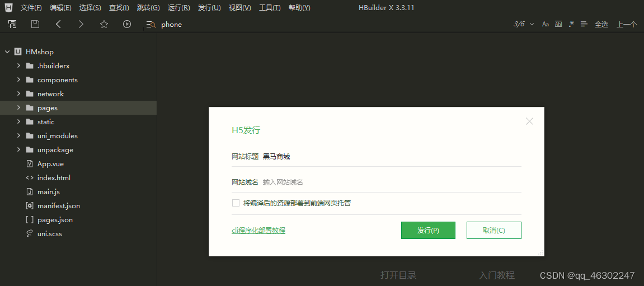Toggle case-sensitive Aa search option

546,24
